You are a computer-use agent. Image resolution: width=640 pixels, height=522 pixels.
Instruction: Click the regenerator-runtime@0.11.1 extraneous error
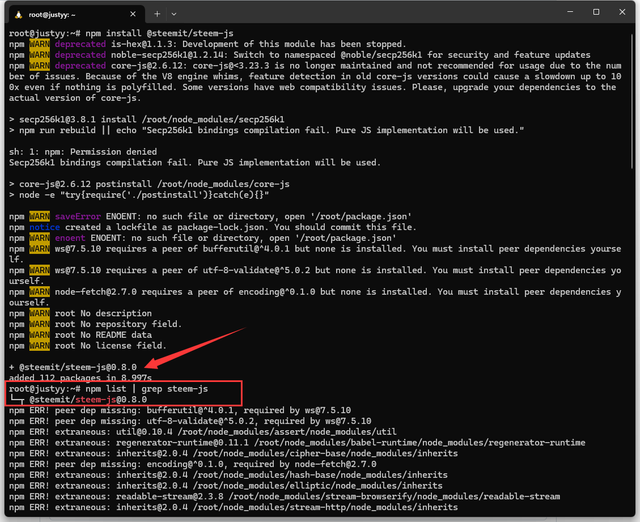pyautogui.click(x=297, y=442)
